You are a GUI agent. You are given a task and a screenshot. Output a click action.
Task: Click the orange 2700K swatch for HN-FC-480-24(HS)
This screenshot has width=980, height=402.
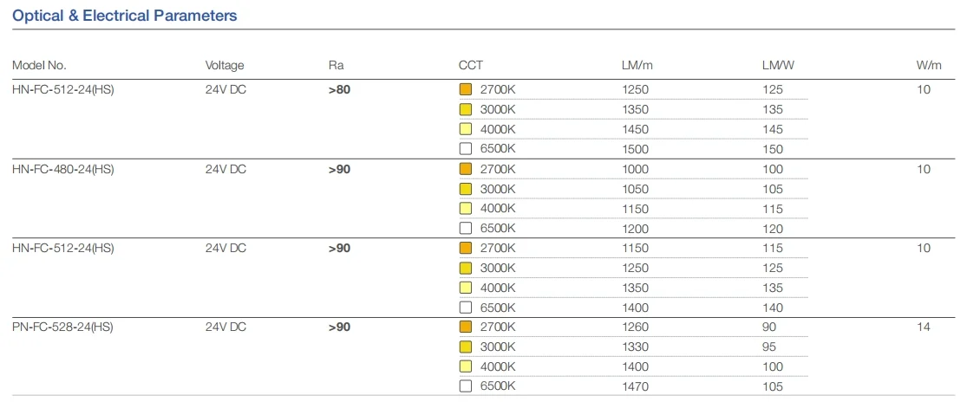[x=465, y=169]
